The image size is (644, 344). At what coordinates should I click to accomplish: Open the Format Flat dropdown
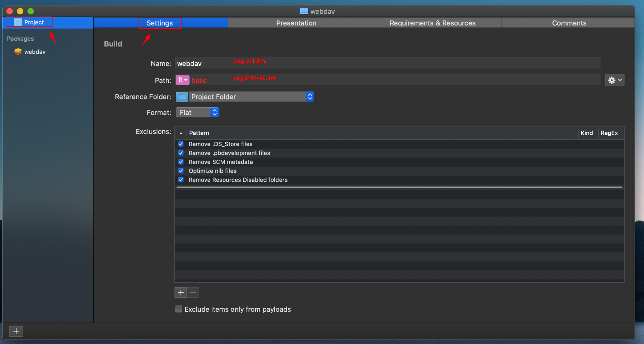pos(197,113)
